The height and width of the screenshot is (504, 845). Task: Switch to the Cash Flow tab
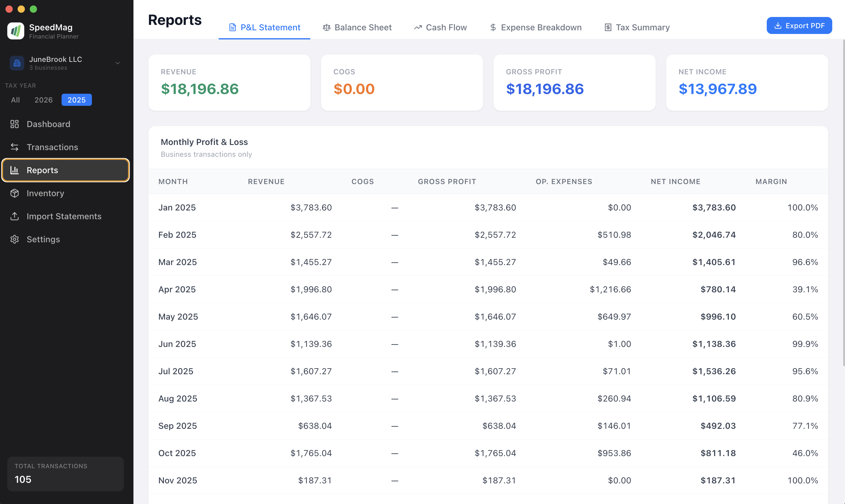click(440, 27)
